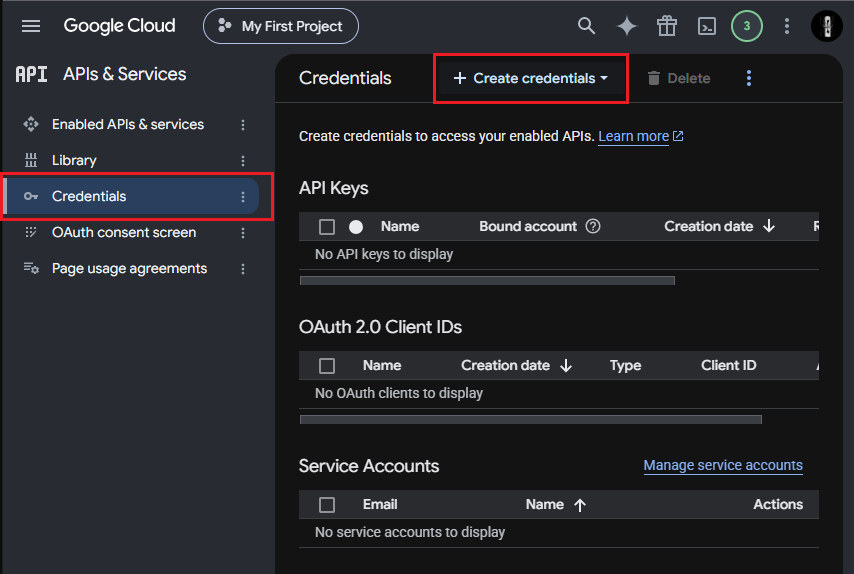This screenshot has height=574, width=854.
Task: Open Manage service accounts link
Action: click(723, 465)
